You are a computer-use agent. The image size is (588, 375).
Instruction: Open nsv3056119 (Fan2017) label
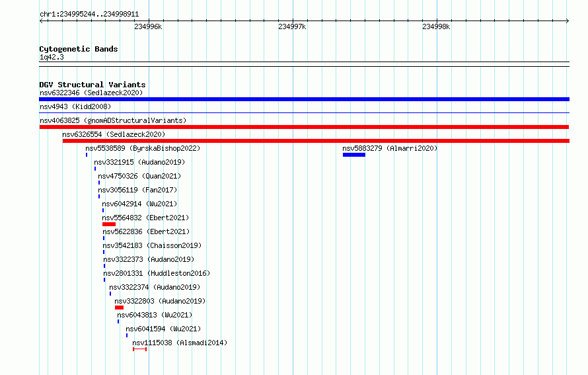point(137,190)
